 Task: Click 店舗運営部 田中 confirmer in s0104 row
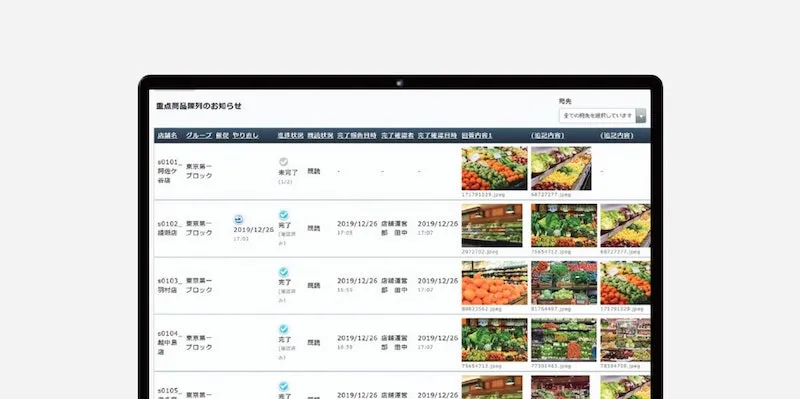394,342
